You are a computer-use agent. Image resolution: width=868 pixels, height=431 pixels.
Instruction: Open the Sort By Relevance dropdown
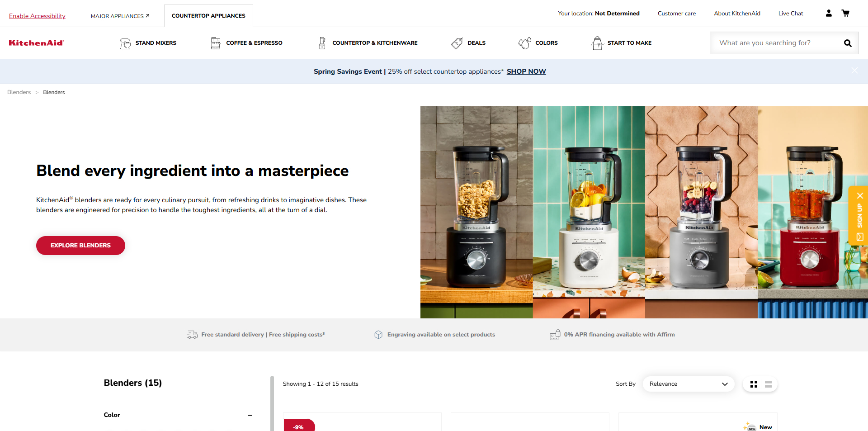689,384
